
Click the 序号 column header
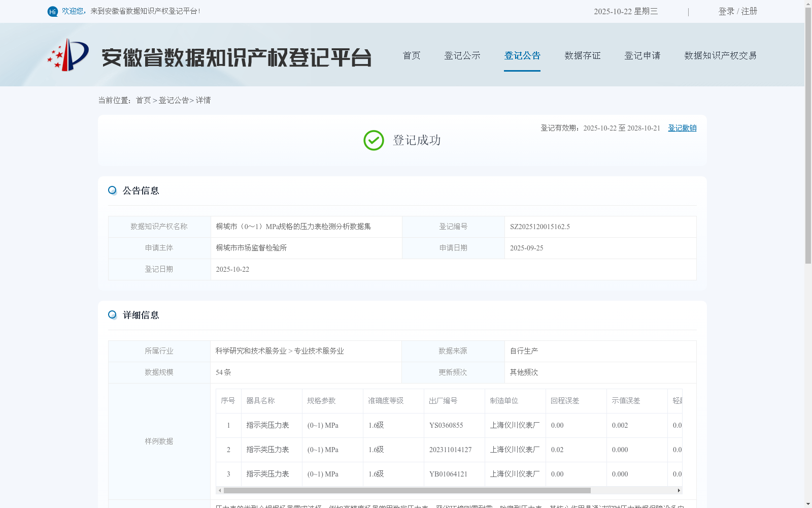pos(228,401)
